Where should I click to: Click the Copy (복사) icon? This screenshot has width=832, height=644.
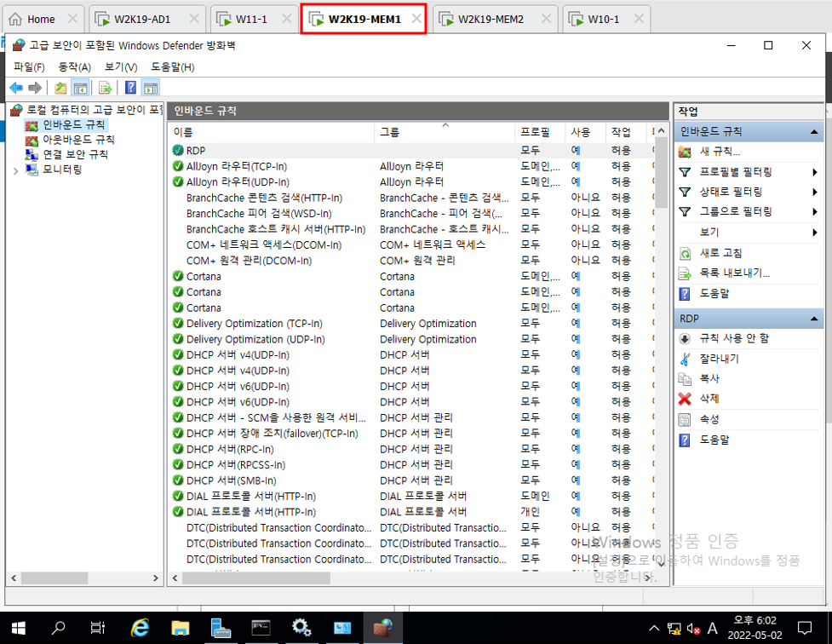[685, 378]
